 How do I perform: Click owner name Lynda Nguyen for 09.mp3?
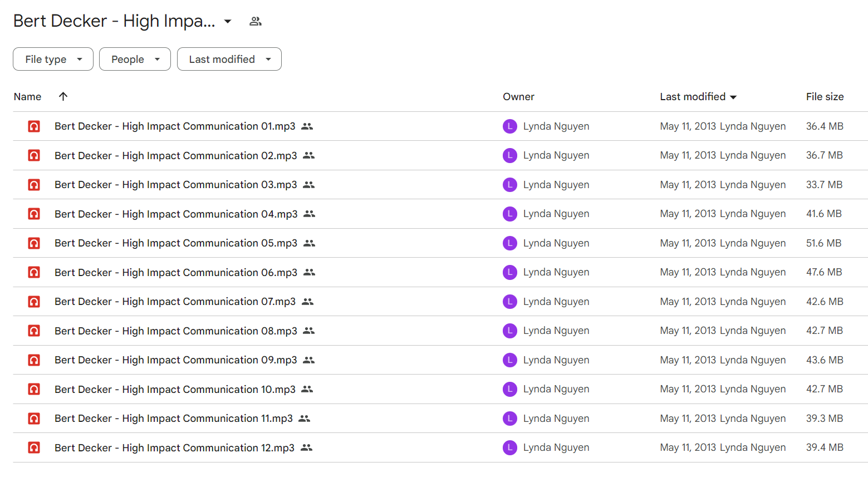pyautogui.click(x=556, y=360)
